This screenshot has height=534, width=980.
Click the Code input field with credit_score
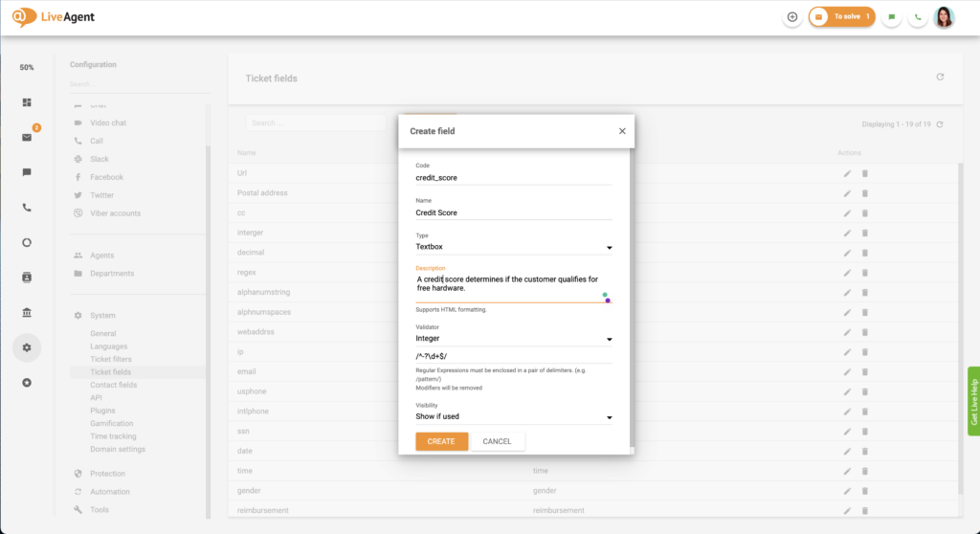pyautogui.click(x=513, y=178)
